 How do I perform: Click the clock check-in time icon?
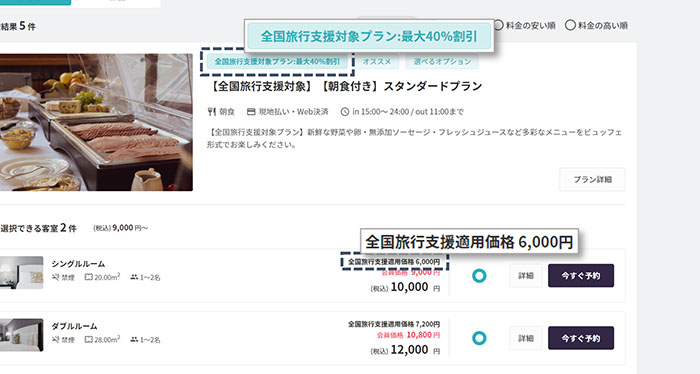tap(345, 112)
